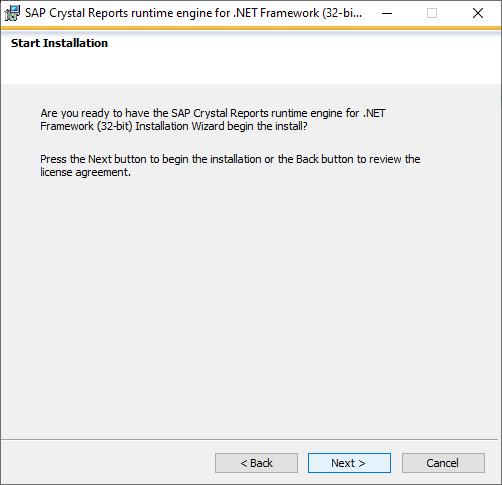Click the "Start Installation" heading
Image resolution: width=502 pixels, height=485 pixels.
59,43
